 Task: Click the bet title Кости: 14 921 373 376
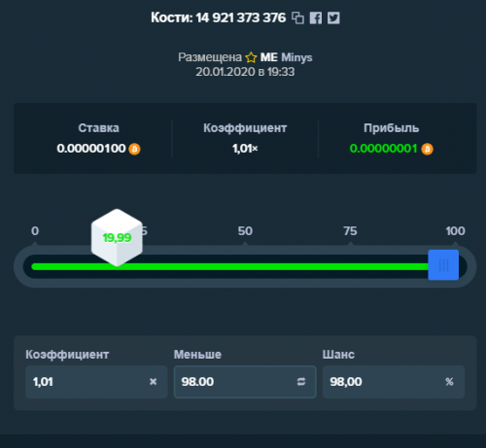tap(219, 17)
